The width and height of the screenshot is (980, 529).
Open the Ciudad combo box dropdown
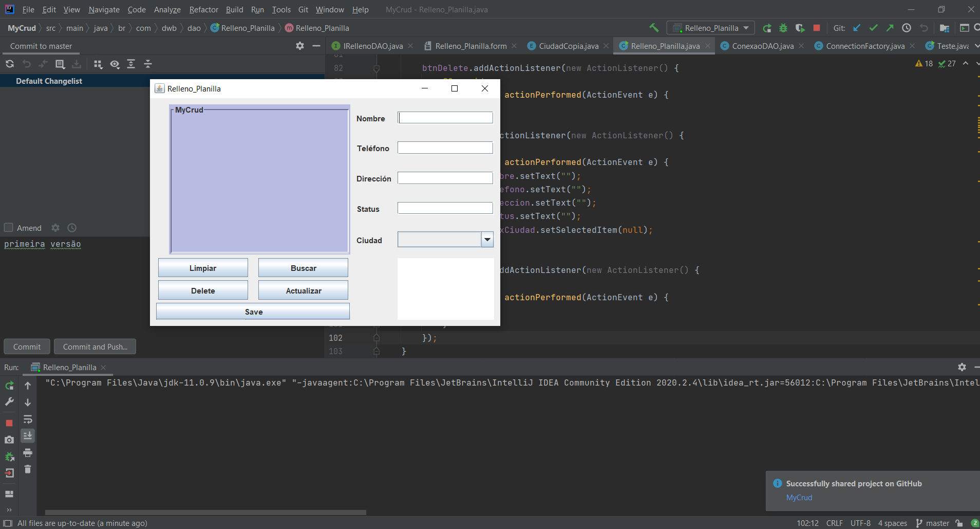[486, 239]
